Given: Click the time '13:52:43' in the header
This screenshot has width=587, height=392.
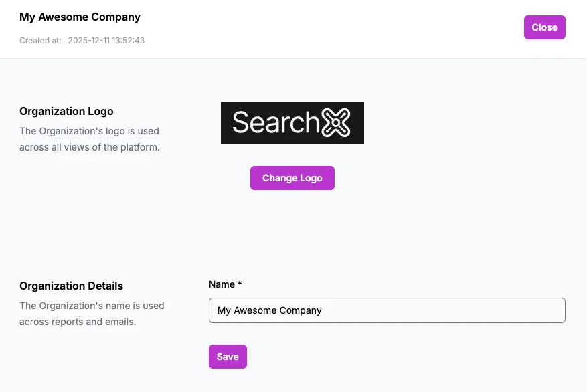Looking at the screenshot, I should point(129,41).
